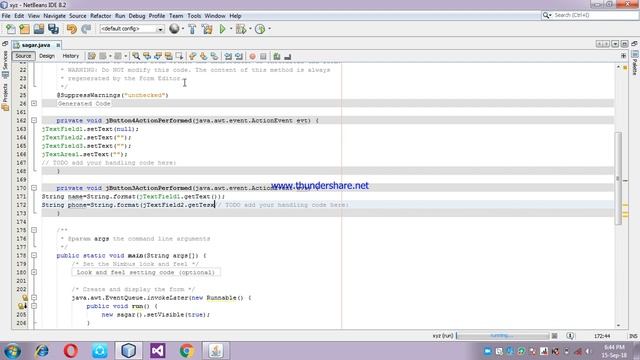
Task: Run the project with green play icon
Action: point(222,29)
